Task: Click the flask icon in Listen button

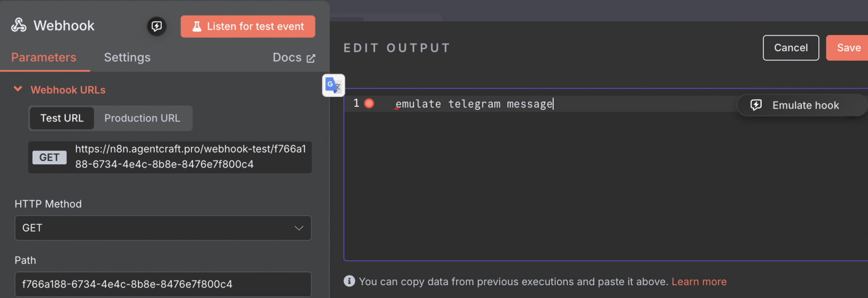Action: click(x=196, y=26)
